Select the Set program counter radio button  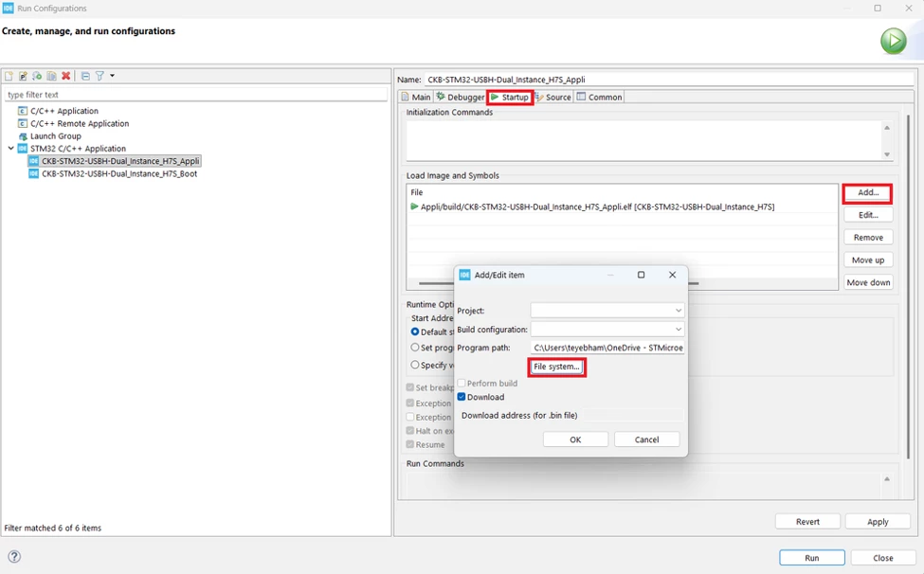pos(415,348)
